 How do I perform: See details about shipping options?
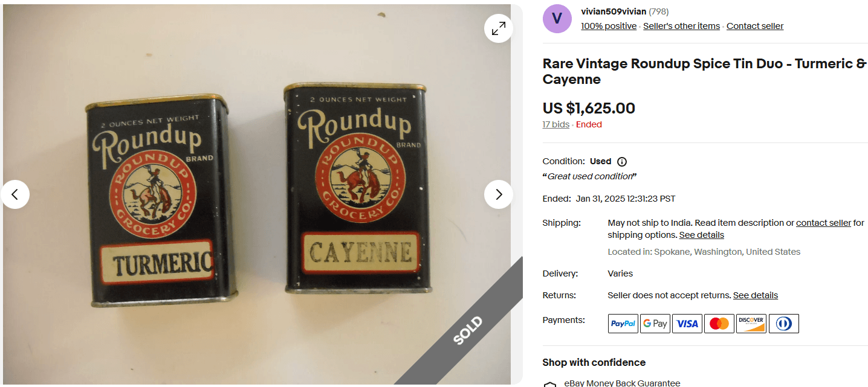[701, 235]
